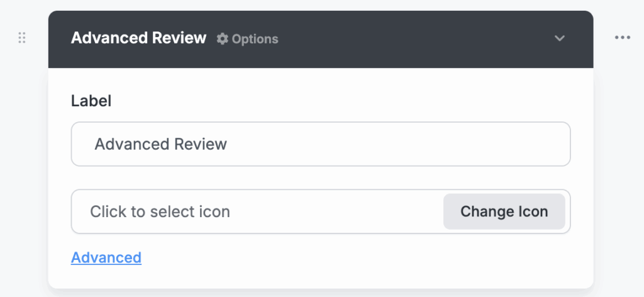Image resolution: width=644 pixels, height=297 pixels.
Task: Open the Options settings cog
Action: 222,39
